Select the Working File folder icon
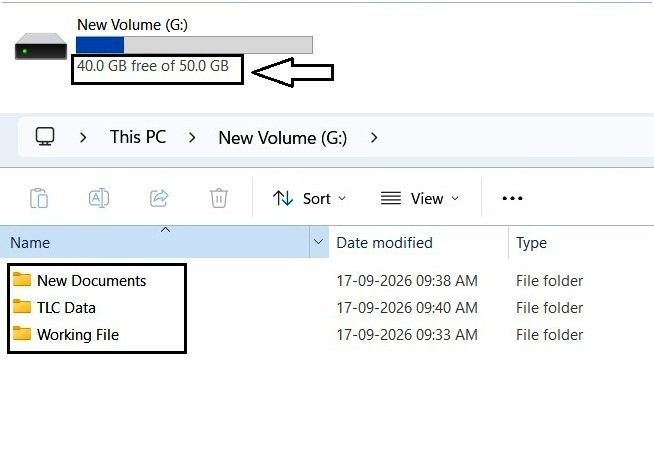The width and height of the screenshot is (654, 456). coord(22,333)
